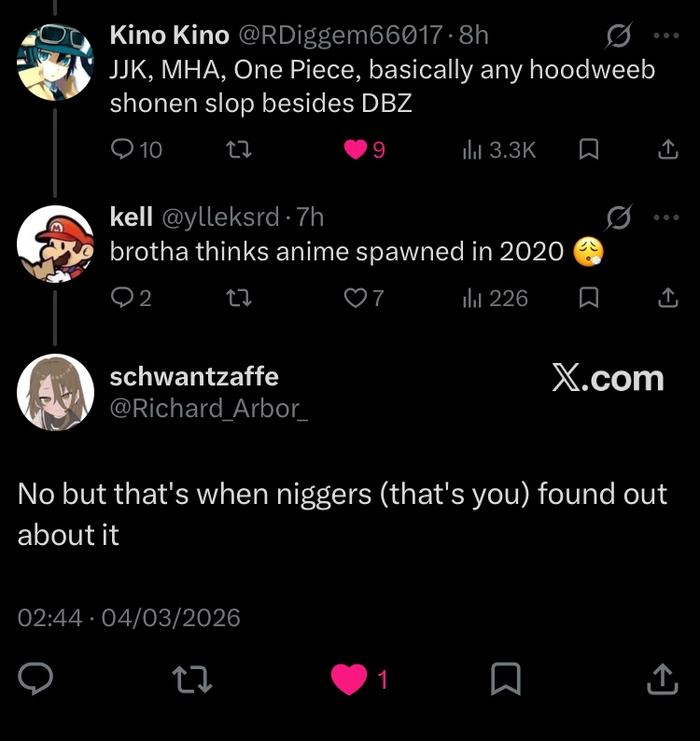Like kell's post with 7 likes

click(x=356, y=298)
